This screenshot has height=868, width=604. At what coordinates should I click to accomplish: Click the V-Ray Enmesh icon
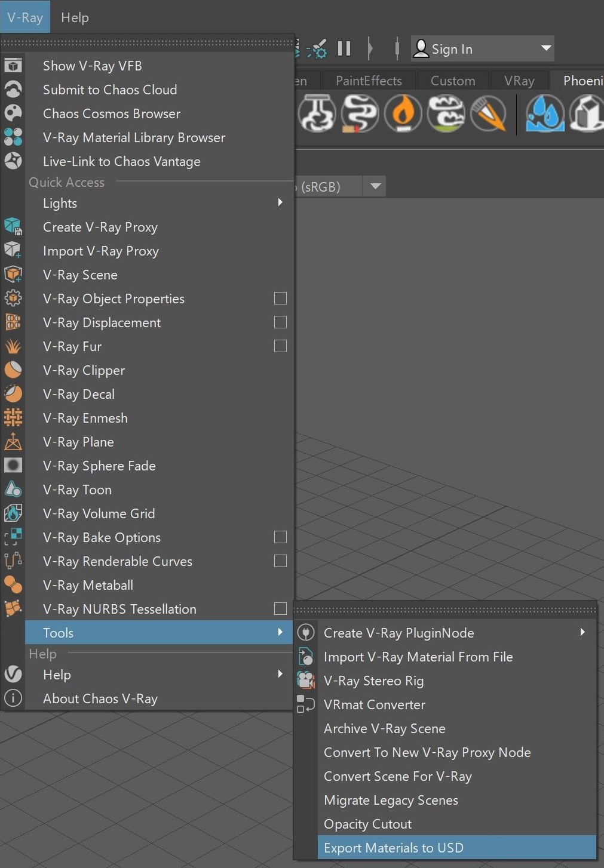tap(13, 417)
